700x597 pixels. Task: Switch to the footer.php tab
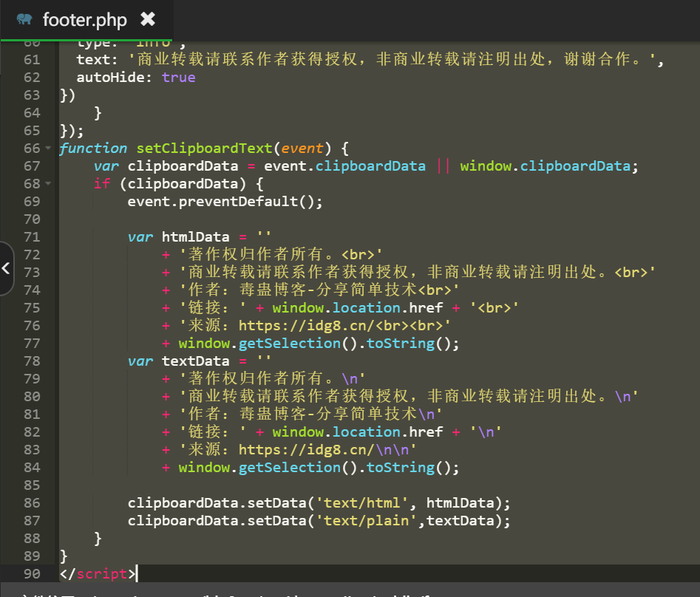click(x=84, y=19)
